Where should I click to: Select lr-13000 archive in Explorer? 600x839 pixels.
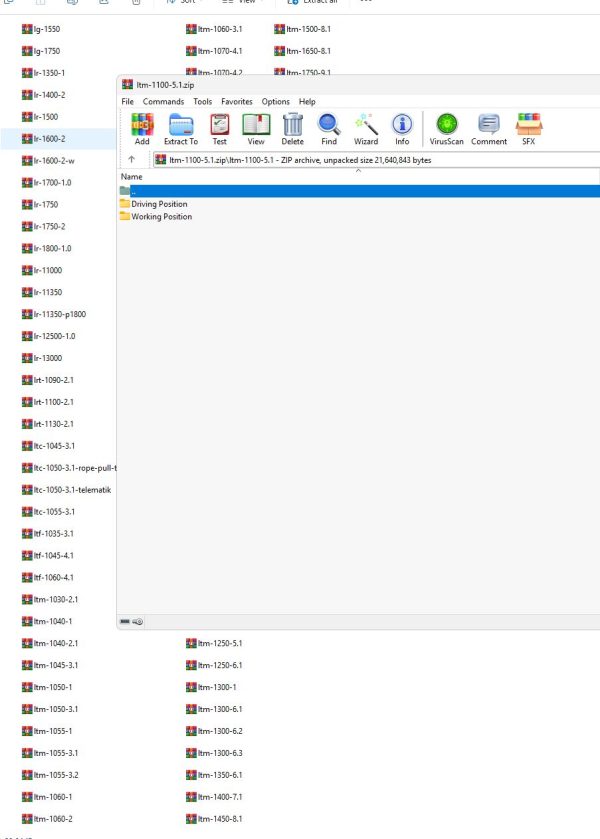[42, 358]
